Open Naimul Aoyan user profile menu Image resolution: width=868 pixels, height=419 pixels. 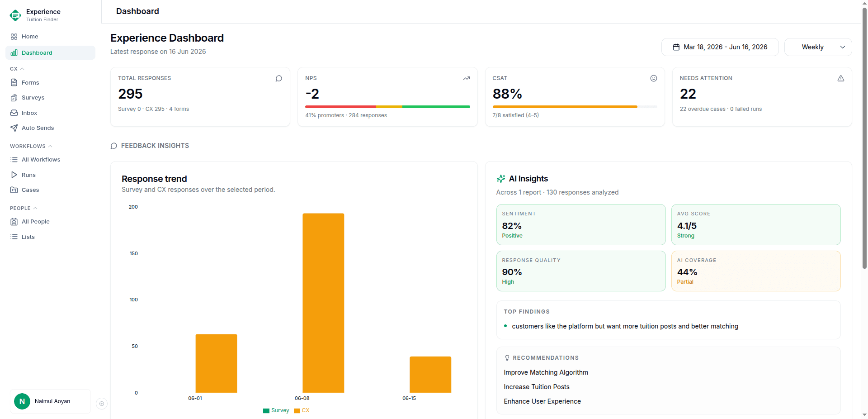tap(50, 401)
